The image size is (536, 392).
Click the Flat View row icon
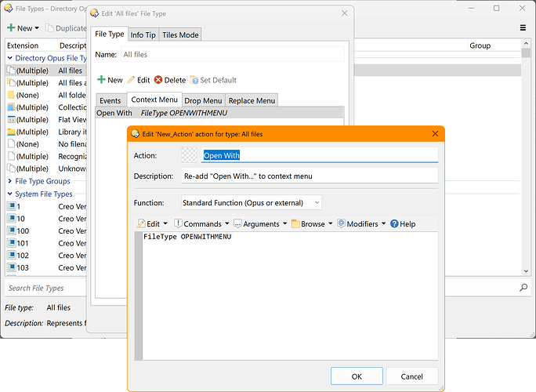tap(11, 119)
